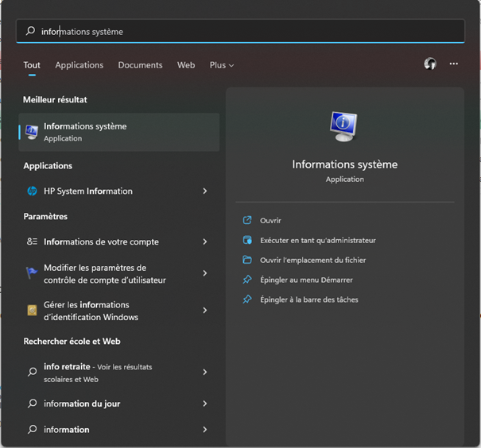Select the Tout tab
The image size is (481, 448).
pyautogui.click(x=32, y=65)
